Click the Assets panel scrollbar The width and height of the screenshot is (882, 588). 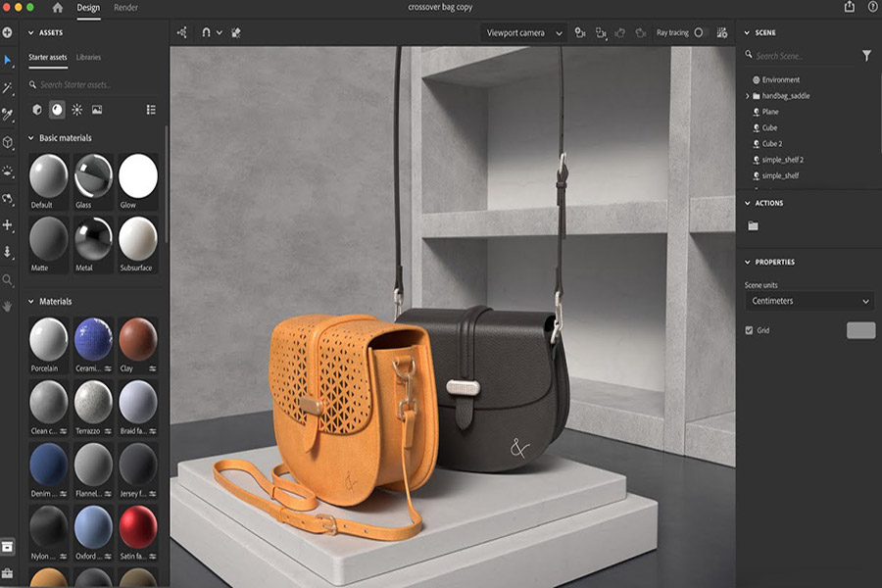coord(167,185)
